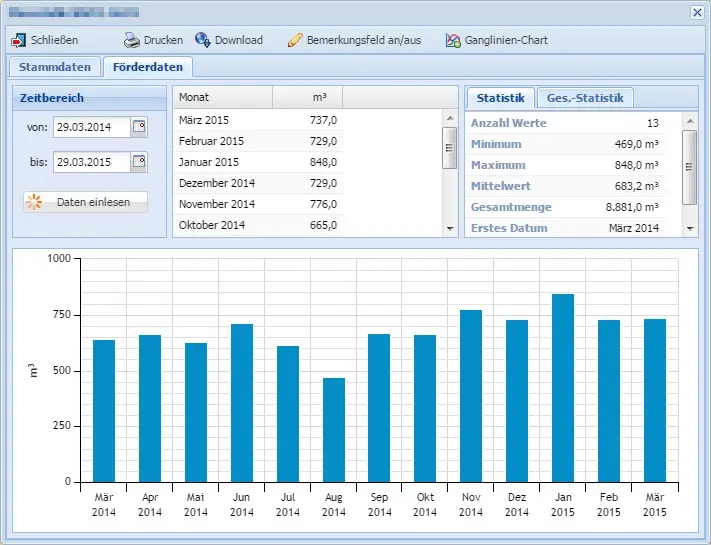
Task: Click the Gesamtmenge statistics row
Action: pos(565,207)
